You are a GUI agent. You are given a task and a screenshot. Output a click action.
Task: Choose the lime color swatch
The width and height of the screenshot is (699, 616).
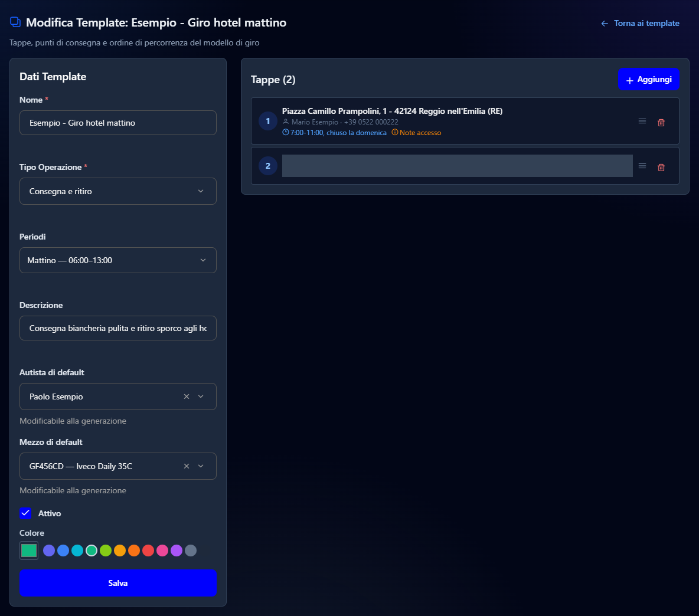pos(106,551)
